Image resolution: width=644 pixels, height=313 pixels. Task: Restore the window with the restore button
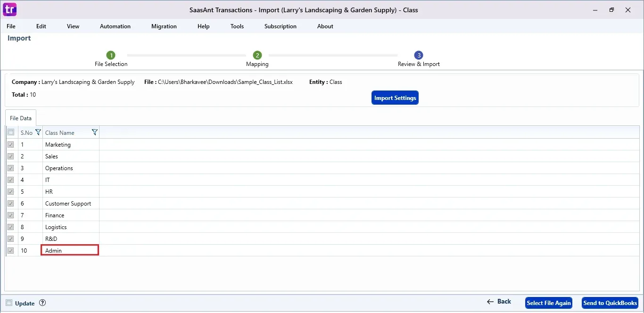[x=611, y=10]
